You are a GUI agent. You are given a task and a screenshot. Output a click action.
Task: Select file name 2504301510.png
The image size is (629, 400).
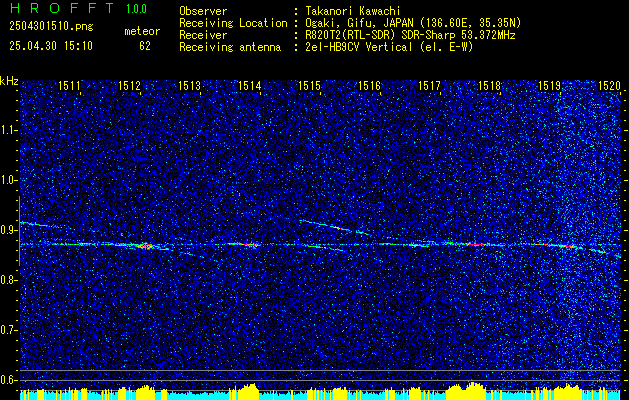51,27
